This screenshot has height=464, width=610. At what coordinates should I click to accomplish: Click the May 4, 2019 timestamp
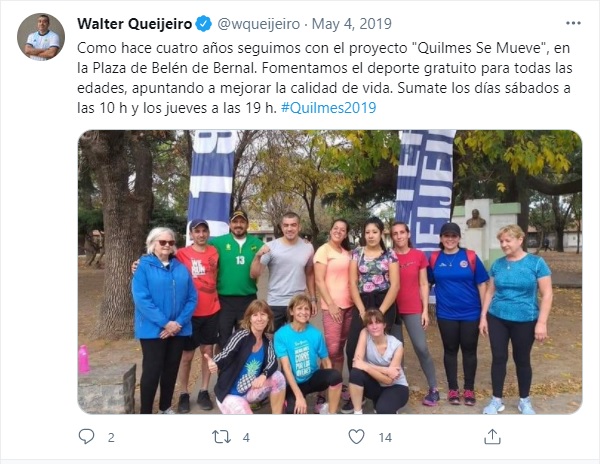coord(352,24)
